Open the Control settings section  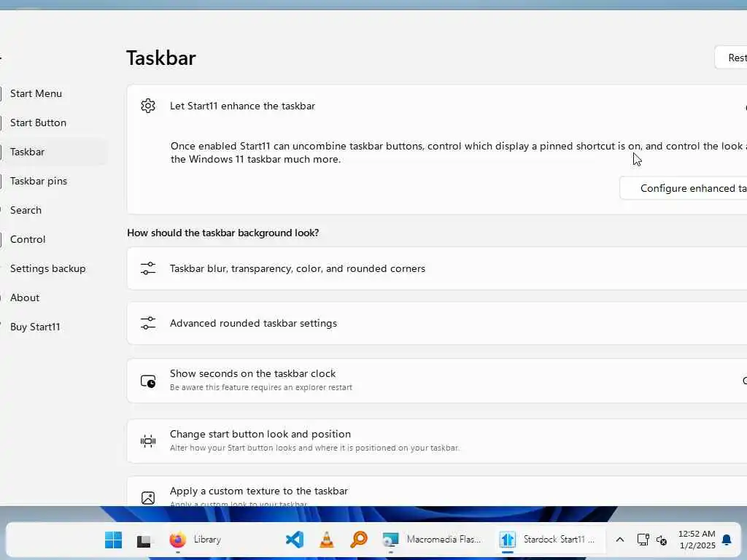(28, 239)
